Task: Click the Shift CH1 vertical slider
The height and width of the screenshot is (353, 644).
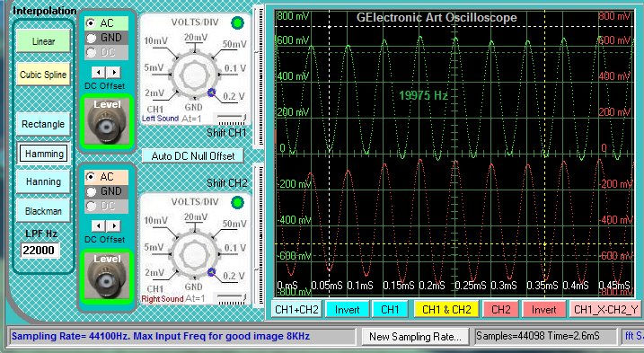Action: [x=259, y=76]
